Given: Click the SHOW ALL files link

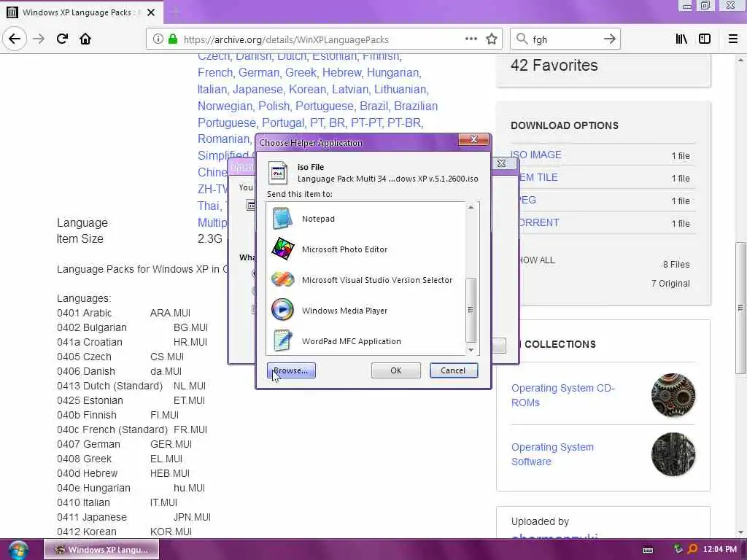Looking at the screenshot, I should [x=536, y=260].
